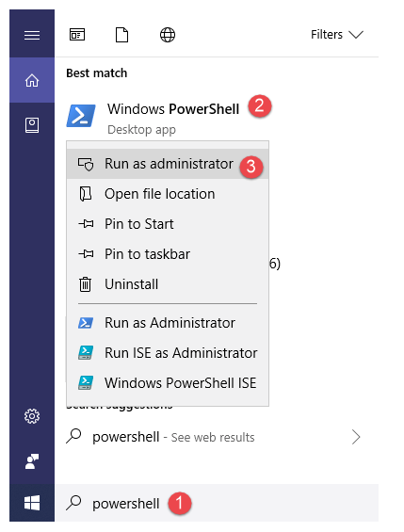Click the Feedback person icon in sidebar
This screenshot has width=404, height=532.
tap(32, 461)
